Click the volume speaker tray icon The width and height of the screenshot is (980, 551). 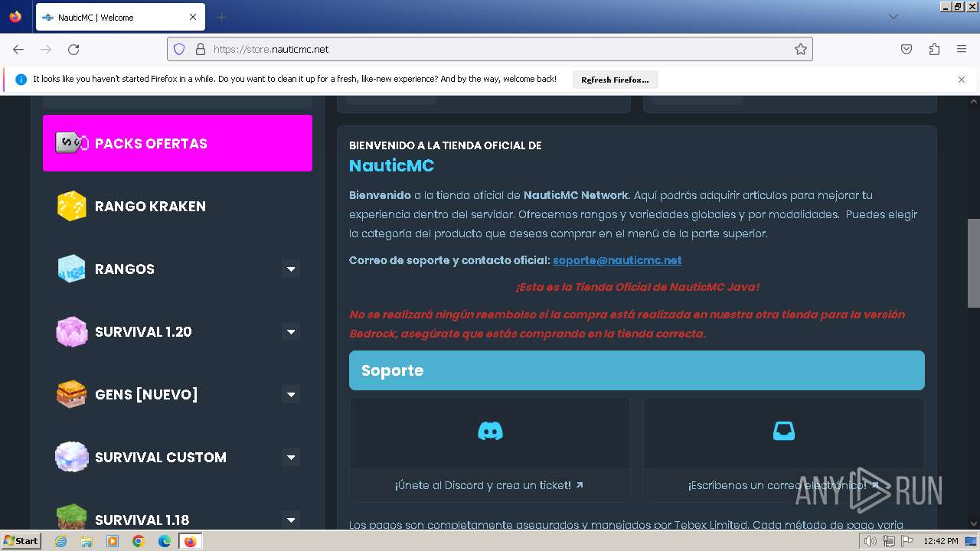click(870, 541)
